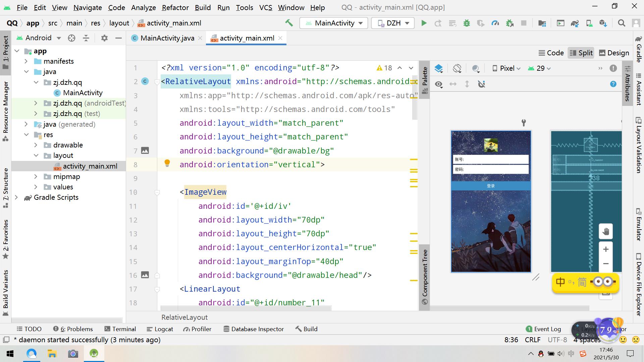Toggle the Component Tree side panel
Image resolution: width=644 pixels, height=362 pixels.
tap(425, 277)
